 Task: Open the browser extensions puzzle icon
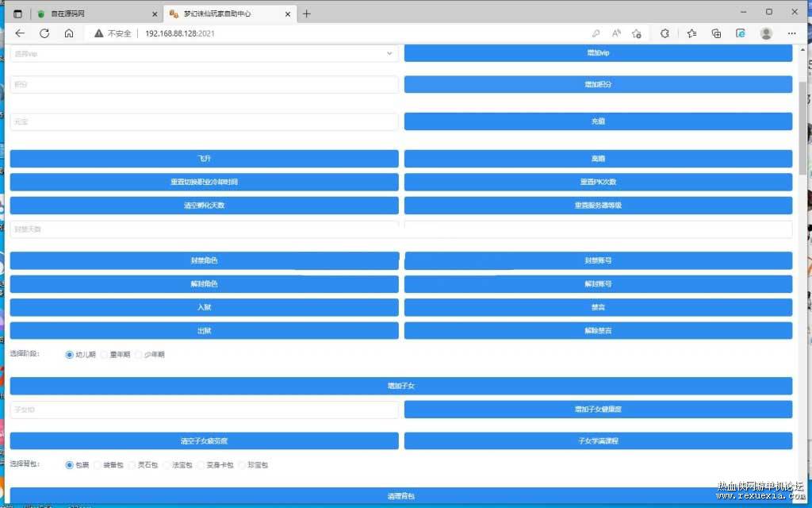[x=665, y=33]
